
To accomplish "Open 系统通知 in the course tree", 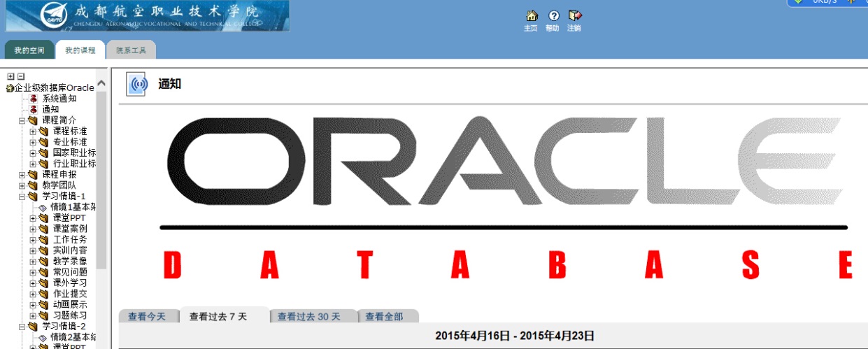I will (x=59, y=99).
